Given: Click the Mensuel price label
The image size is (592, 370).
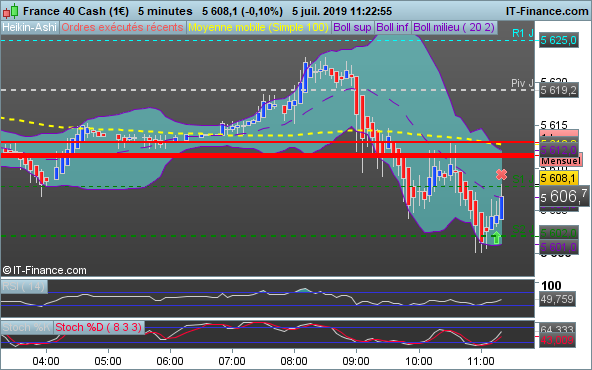Looking at the screenshot, I should pos(560,161).
